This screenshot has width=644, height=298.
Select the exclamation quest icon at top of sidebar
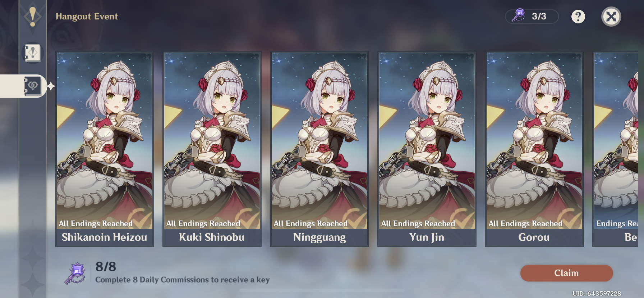pos(33,17)
